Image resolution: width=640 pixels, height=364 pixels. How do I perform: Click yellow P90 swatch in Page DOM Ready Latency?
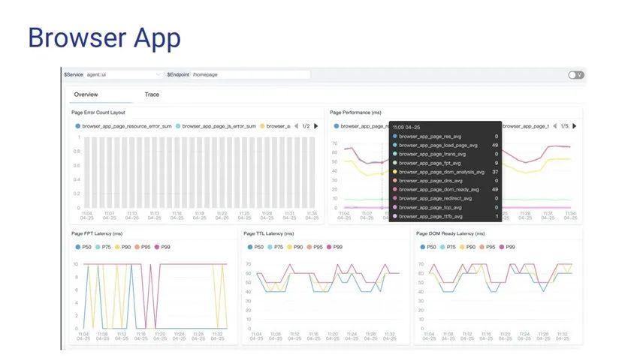[463, 246]
